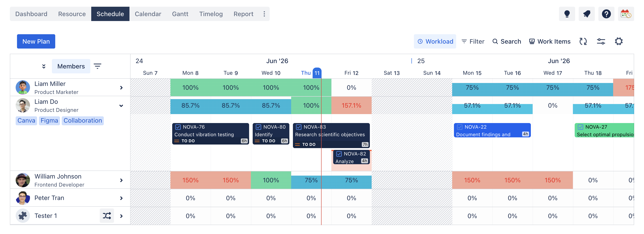Screen dimensions: 644x234
Task: Click the members list filter icon
Action: click(x=97, y=66)
